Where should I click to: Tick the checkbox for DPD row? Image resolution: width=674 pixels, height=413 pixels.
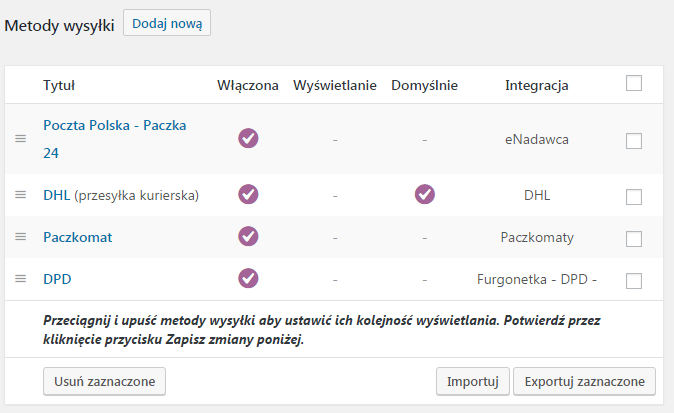click(x=634, y=281)
